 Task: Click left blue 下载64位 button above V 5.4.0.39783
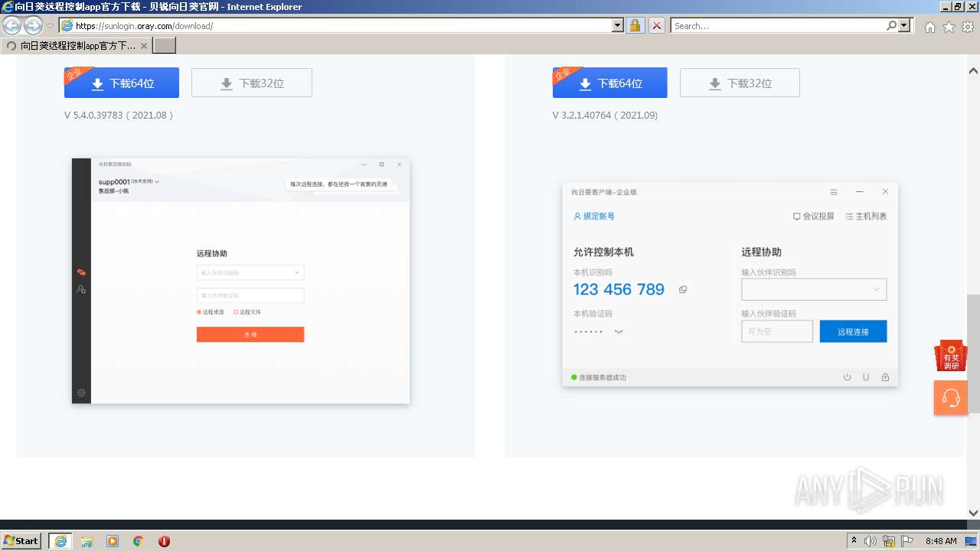(122, 83)
